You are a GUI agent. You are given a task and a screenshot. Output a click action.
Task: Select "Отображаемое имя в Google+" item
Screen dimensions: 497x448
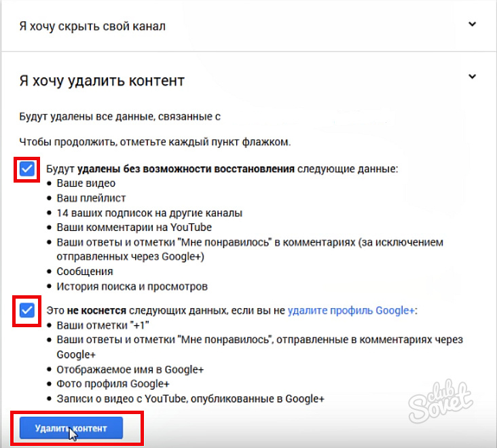pos(130,369)
